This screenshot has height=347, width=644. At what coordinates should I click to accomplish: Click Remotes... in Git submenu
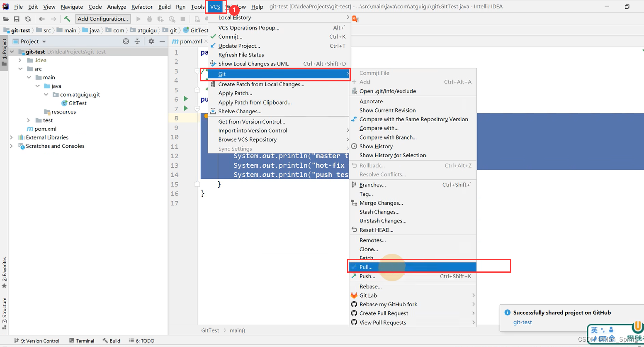413,240
